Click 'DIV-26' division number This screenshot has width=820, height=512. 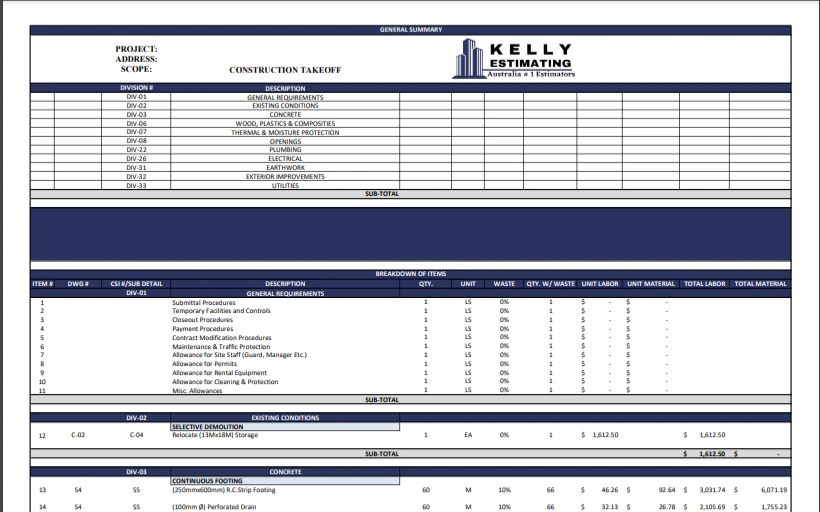136,158
